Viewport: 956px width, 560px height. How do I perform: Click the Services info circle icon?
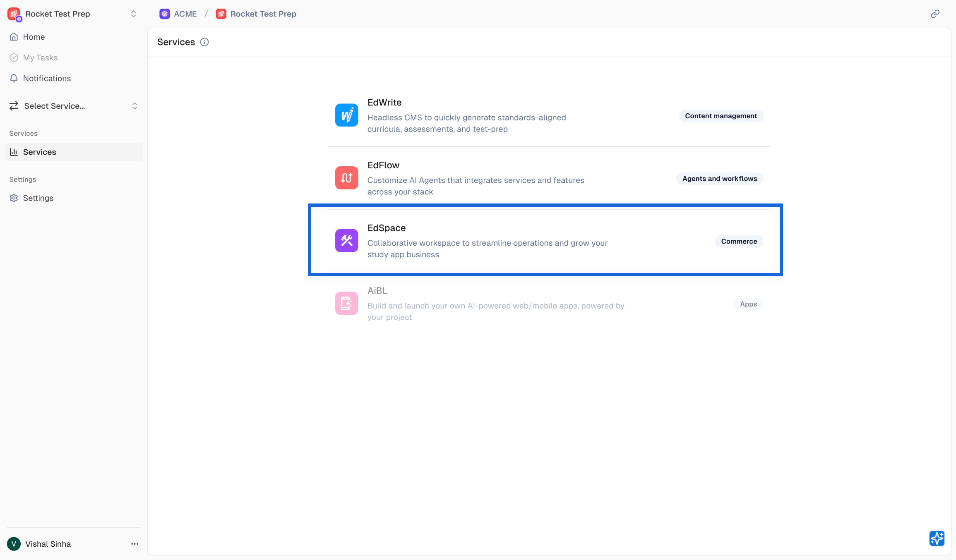click(204, 42)
